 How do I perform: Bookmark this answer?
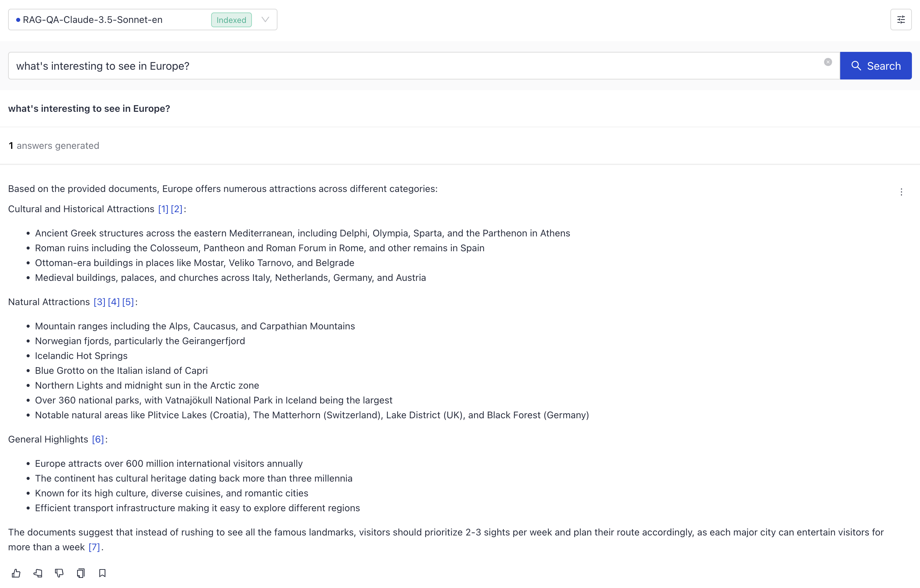[x=102, y=573]
